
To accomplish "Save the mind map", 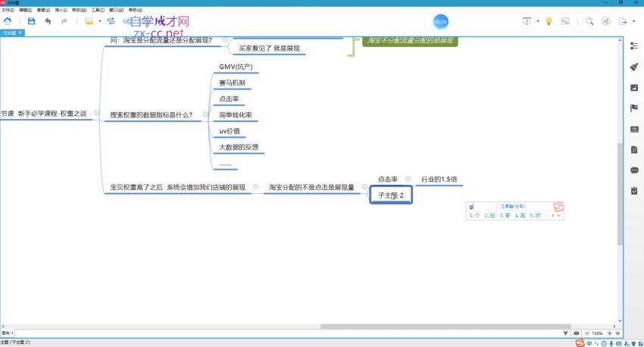I will (31, 21).
